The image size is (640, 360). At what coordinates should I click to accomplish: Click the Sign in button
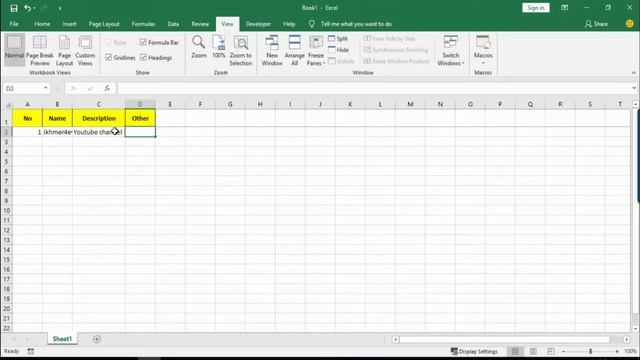coord(536,8)
